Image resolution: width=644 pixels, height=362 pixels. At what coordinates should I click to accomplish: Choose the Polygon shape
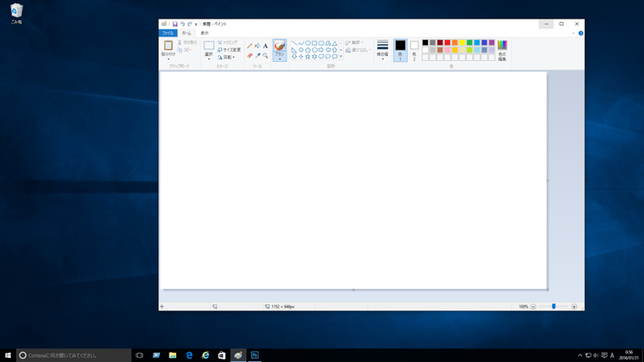coord(328,43)
